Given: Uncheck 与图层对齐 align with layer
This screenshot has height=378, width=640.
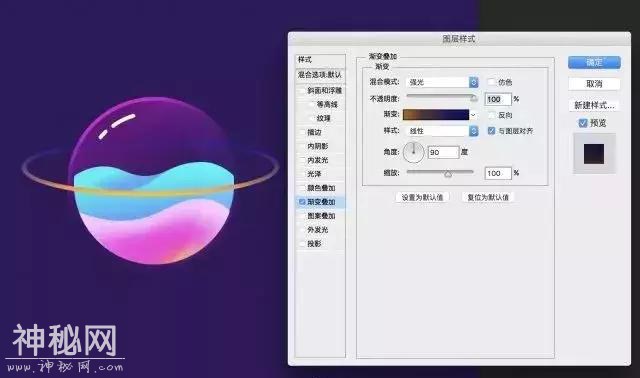Looking at the screenshot, I should [491, 131].
